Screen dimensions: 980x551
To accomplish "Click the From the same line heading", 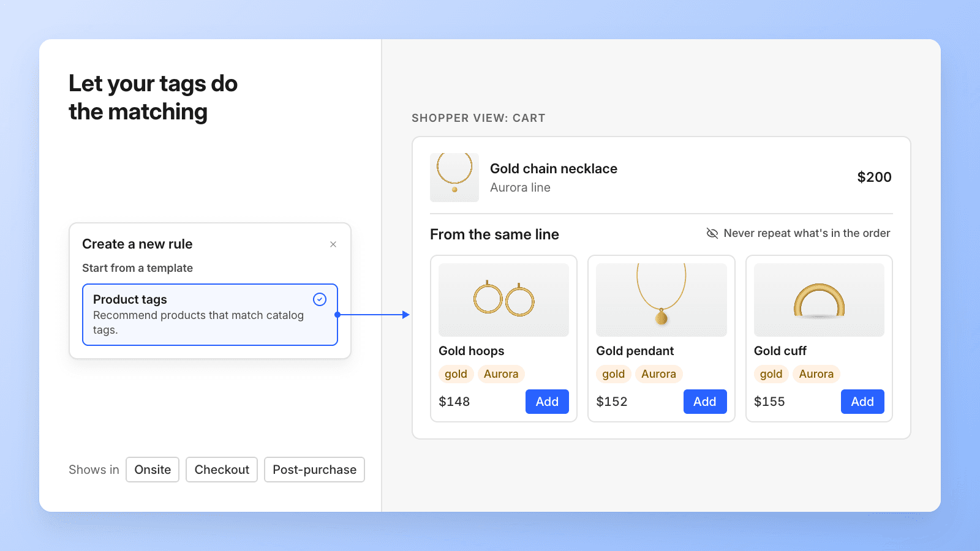I will tap(494, 234).
